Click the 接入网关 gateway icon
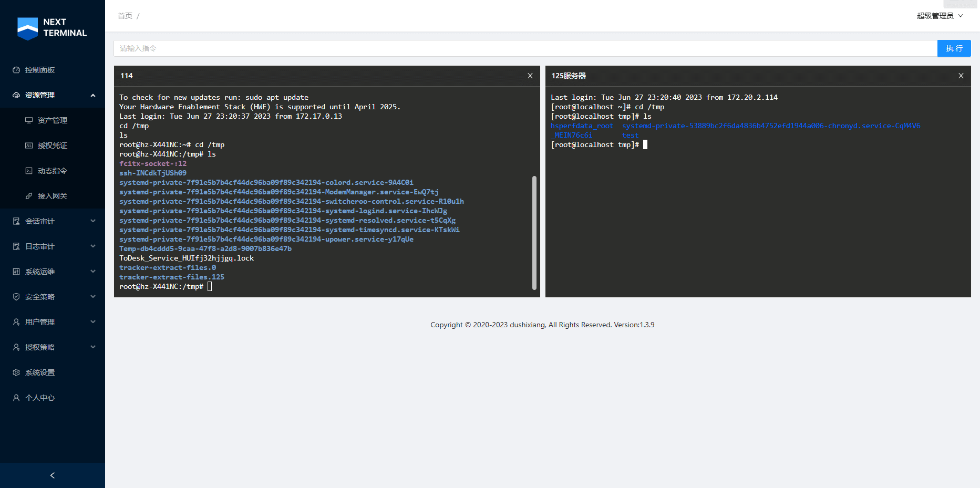Image resolution: width=980 pixels, height=488 pixels. coord(29,196)
